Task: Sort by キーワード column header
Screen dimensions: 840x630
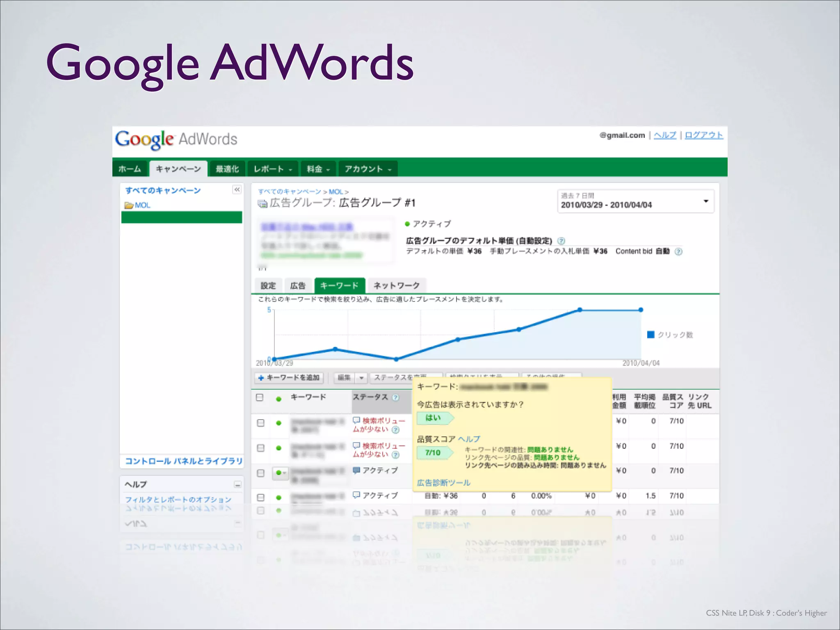Action: point(308,397)
